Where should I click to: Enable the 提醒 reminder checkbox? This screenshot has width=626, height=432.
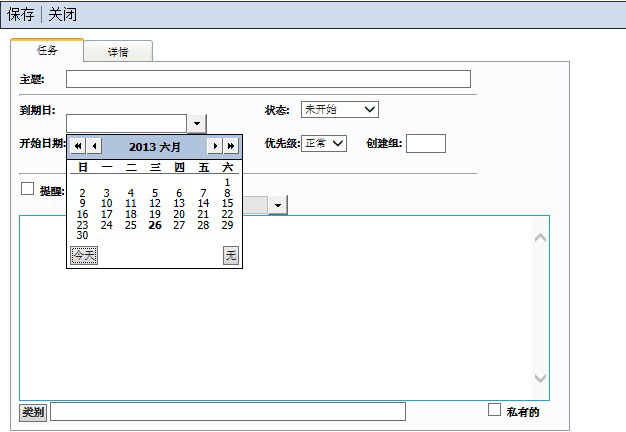pyautogui.click(x=28, y=189)
